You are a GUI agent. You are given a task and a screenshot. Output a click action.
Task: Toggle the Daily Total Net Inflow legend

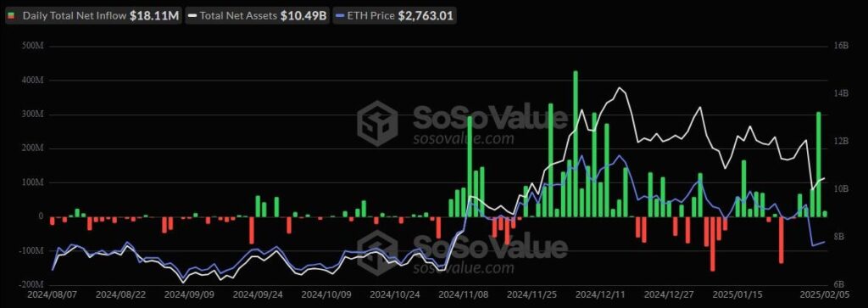pos(93,16)
